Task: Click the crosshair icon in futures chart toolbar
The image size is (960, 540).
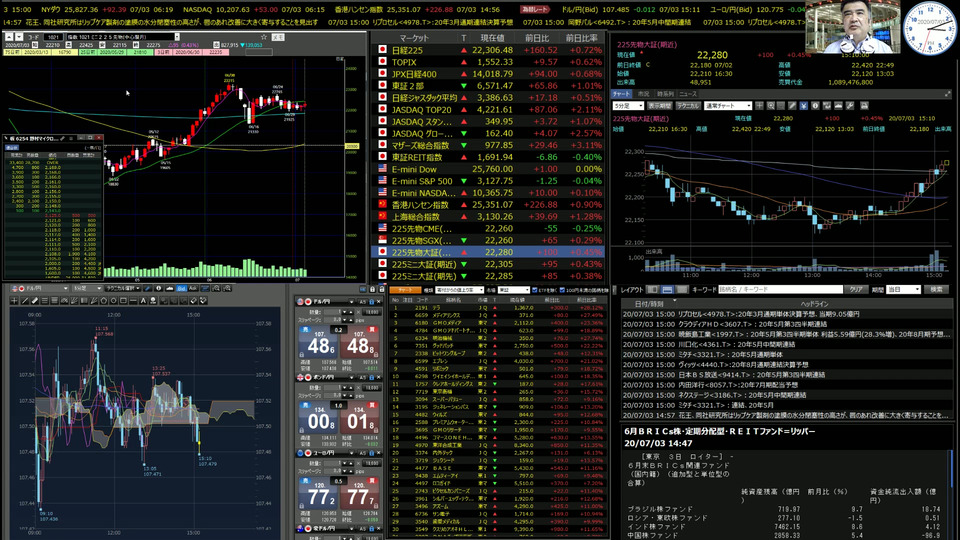Action: pos(759,105)
